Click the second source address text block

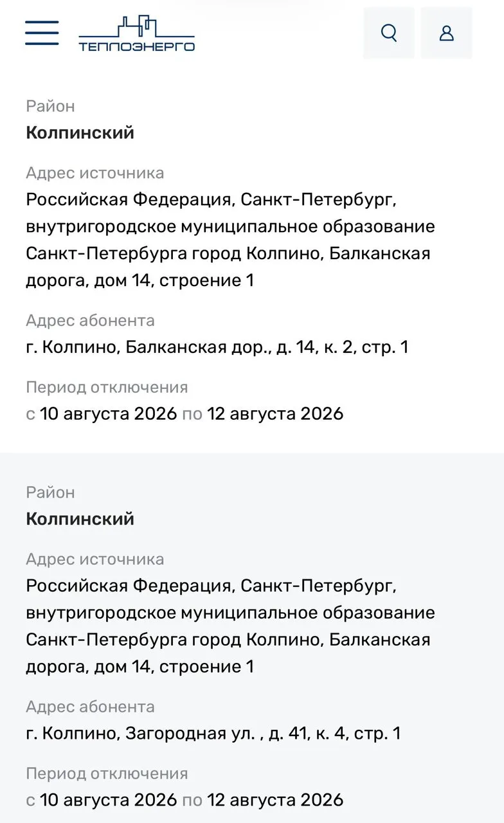pos(230,626)
